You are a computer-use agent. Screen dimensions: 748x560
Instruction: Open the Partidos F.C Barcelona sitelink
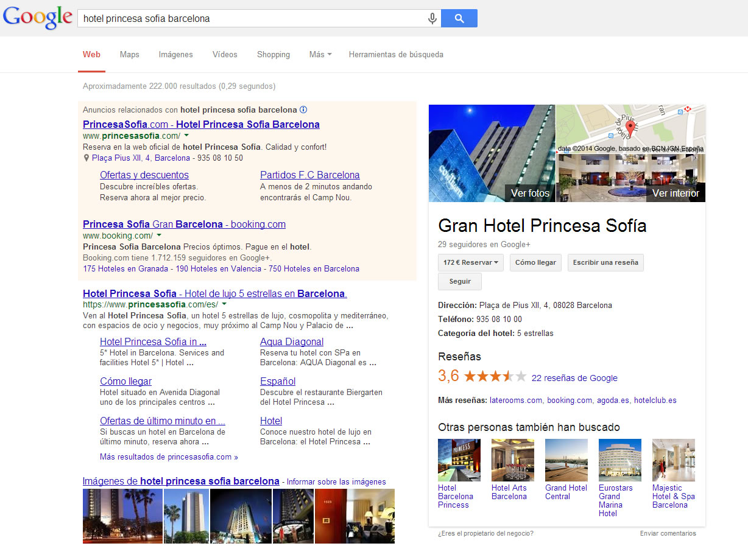point(310,175)
